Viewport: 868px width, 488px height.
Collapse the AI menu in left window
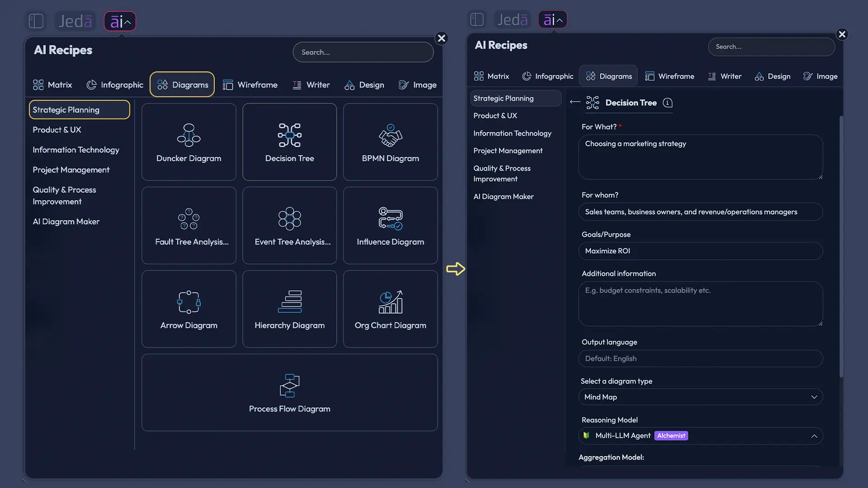coord(120,21)
